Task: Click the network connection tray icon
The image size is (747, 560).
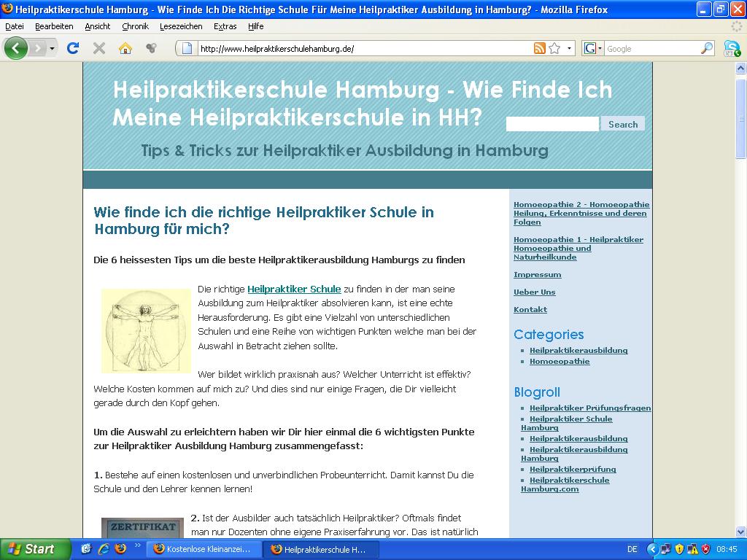Action: (x=665, y=549)
